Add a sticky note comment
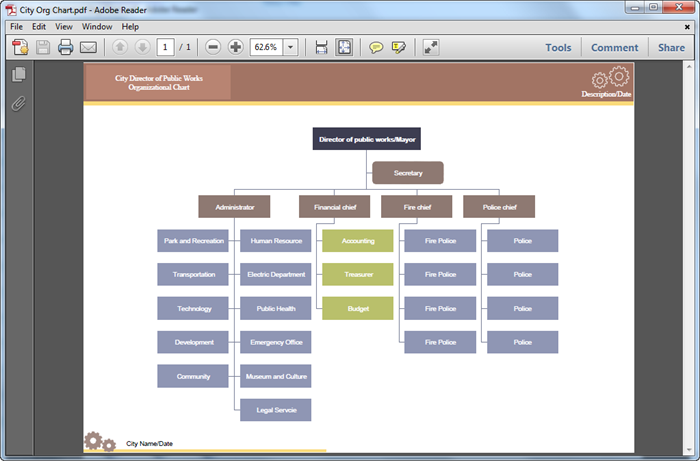The height and width of the screenshot is (461, 700). pos(376,47)
